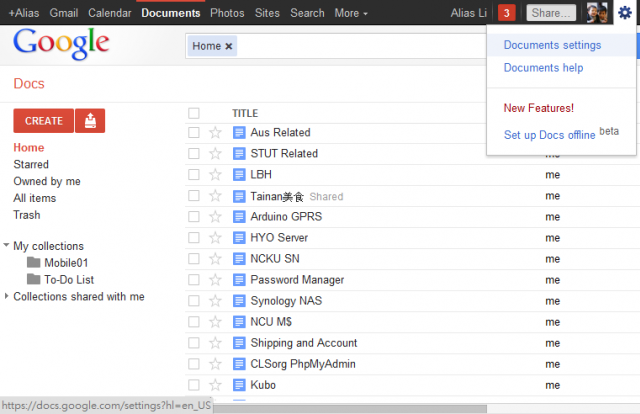640x414 pixels.
Task: Star the NCU M$ document
Action: coord(215,322)
